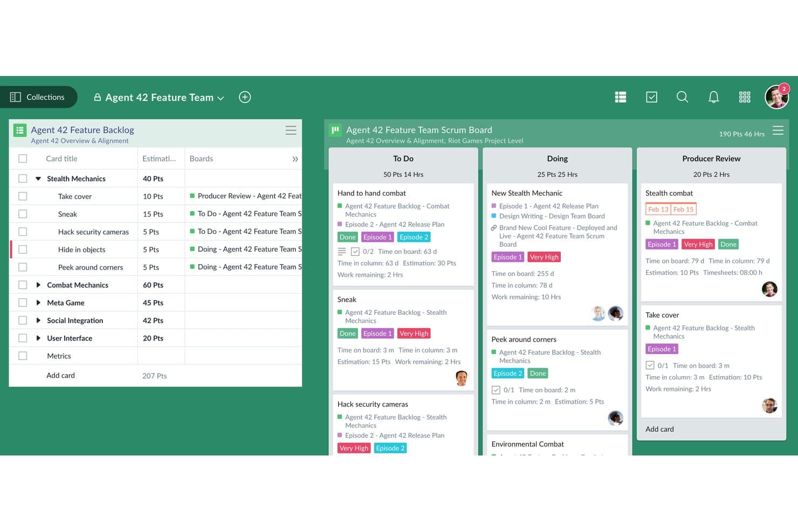Image resolution: width=798 pixels, height=532 pixels.
Task: Collapse the Stealth Mechanics group
Action: 38,178
